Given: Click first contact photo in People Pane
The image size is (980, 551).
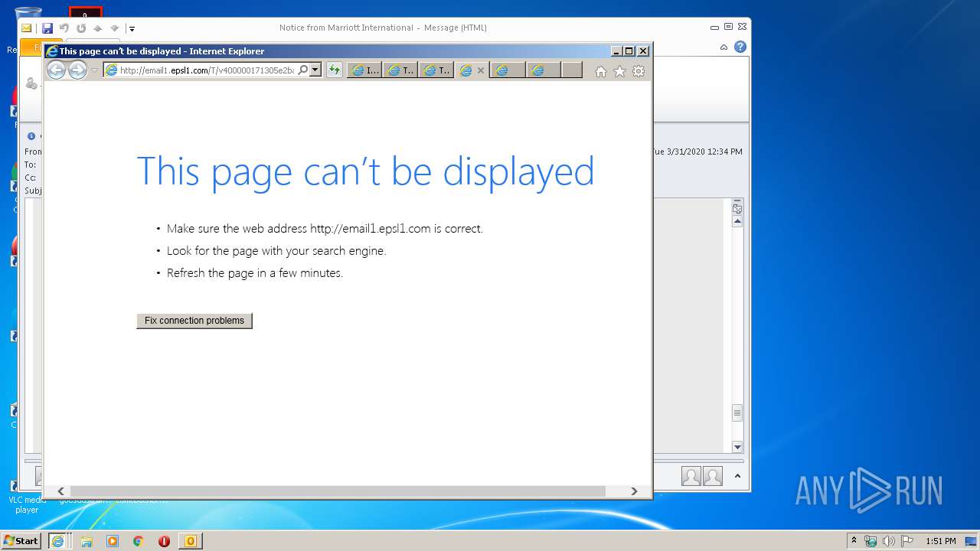Looking at the screenshot, I should (x=691, y=477).
